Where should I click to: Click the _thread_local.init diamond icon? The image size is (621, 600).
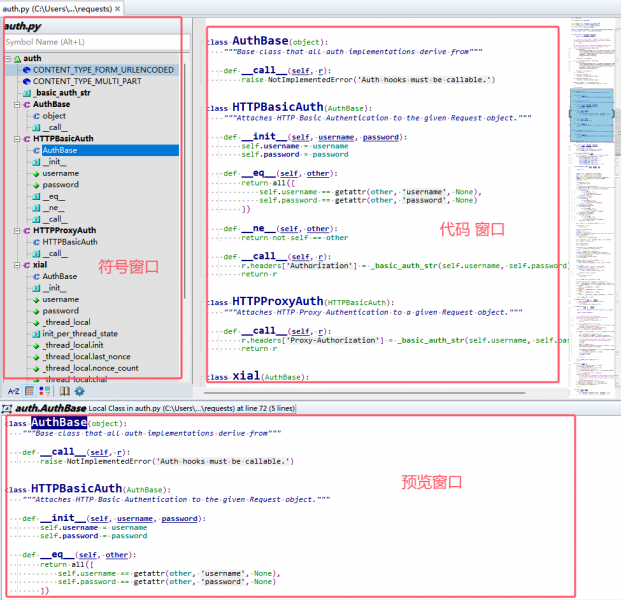[36, 346]
